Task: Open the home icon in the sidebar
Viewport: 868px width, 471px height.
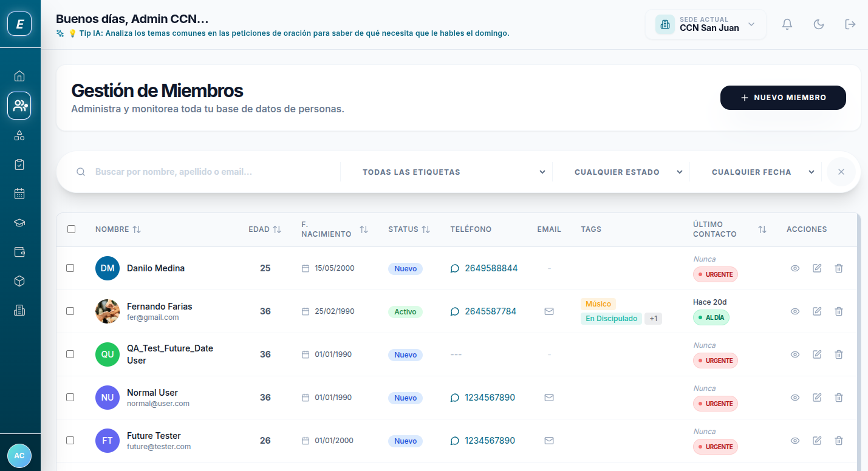Action: point(19,76)
